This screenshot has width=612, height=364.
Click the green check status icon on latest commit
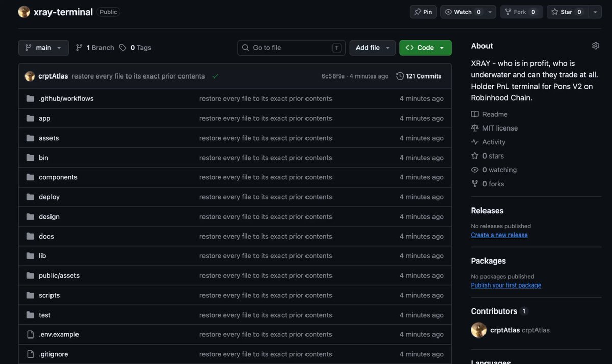pyautogui.click(x=215, y=76)
